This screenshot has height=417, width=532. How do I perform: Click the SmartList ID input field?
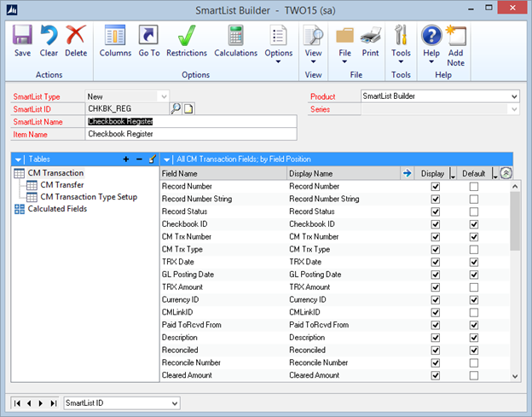click(x=127, y=108)
